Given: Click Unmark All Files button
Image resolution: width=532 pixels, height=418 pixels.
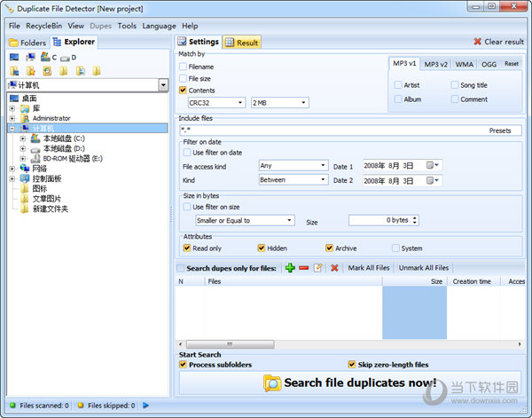Looking at the screenshot, I should pyautogui.click(x=424, y=268).
